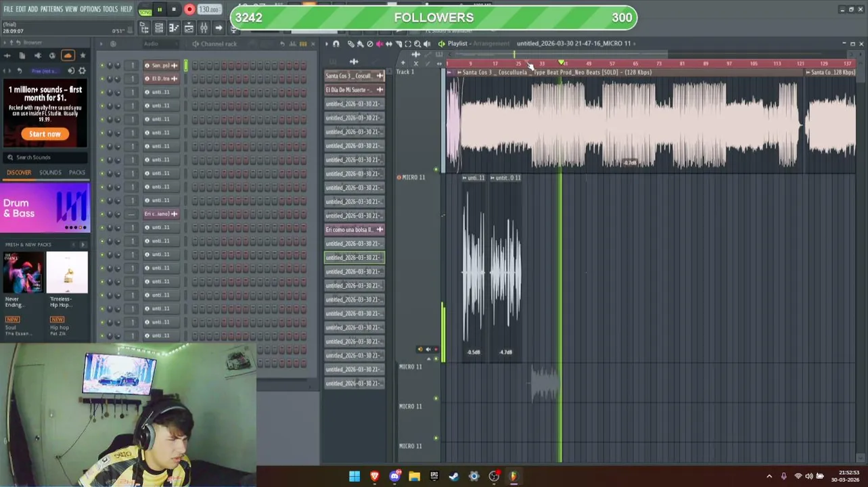Open browser favorites star tab
Screen dimensions: 868x487
click(x=83, y=55)
